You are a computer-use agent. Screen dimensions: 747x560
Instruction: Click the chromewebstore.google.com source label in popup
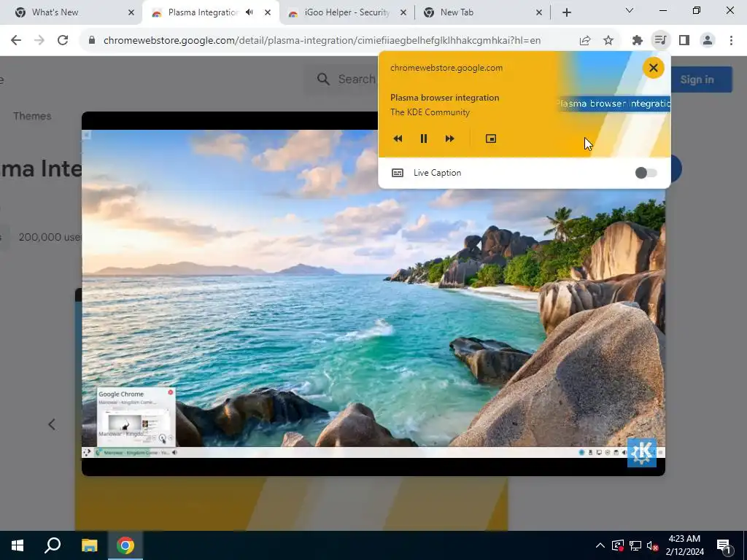coord(446,68)
